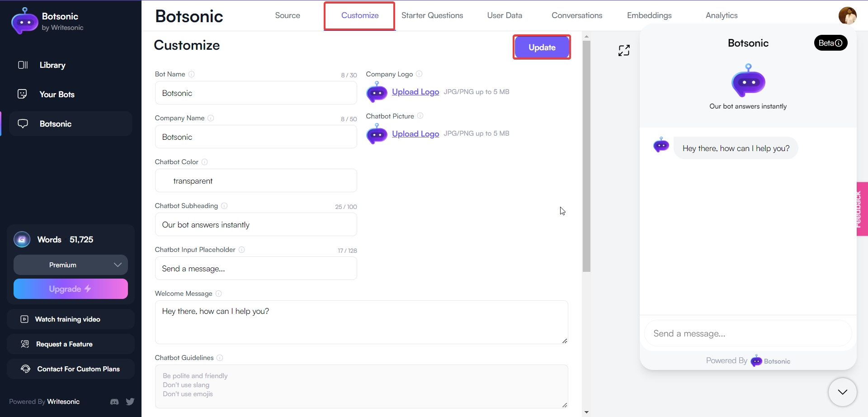868x417 pixels.
Task: Open the Discord icon in the footer
Action: pos(114,402)
